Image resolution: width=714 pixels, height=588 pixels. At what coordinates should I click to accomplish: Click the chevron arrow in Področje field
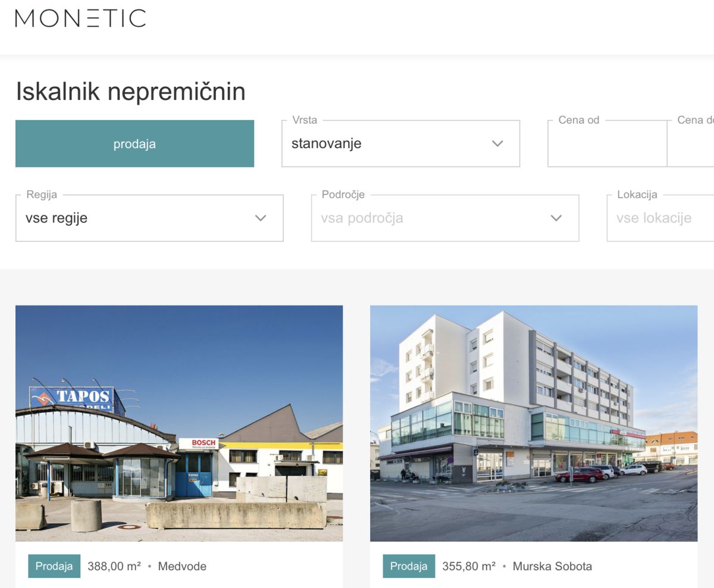tap(556, 218)
